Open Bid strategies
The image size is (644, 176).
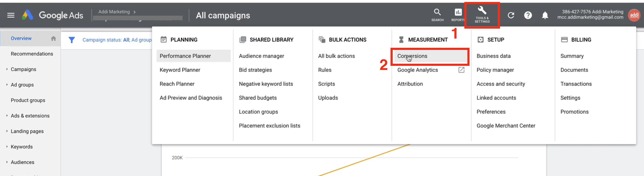[x=255, y=70]
